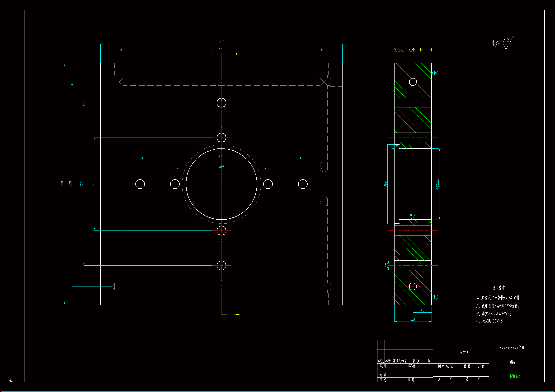Screen dimensions: 555x392
Task: Click the 40 thickness dimension under section
Action: pos(413,320)
